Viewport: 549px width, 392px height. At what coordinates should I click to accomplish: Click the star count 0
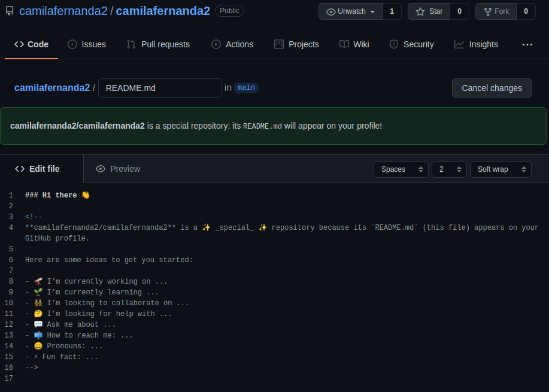click(459, 11)
